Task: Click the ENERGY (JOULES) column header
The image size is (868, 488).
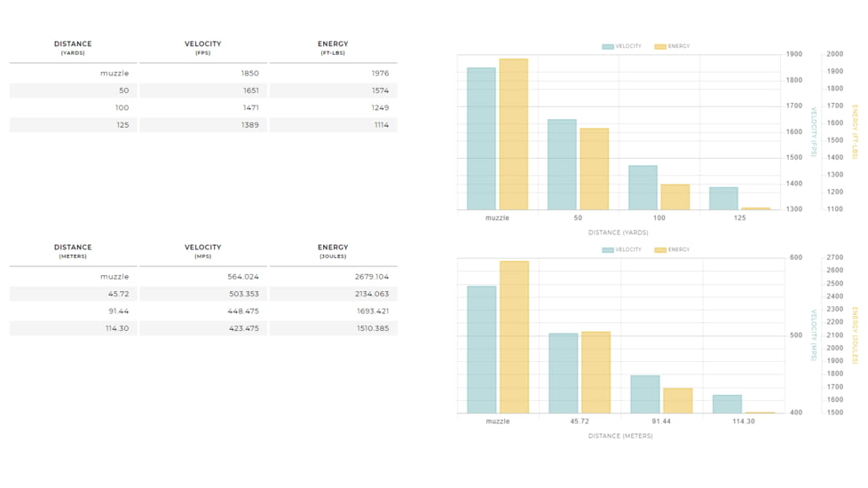Action: pos(333,251)
